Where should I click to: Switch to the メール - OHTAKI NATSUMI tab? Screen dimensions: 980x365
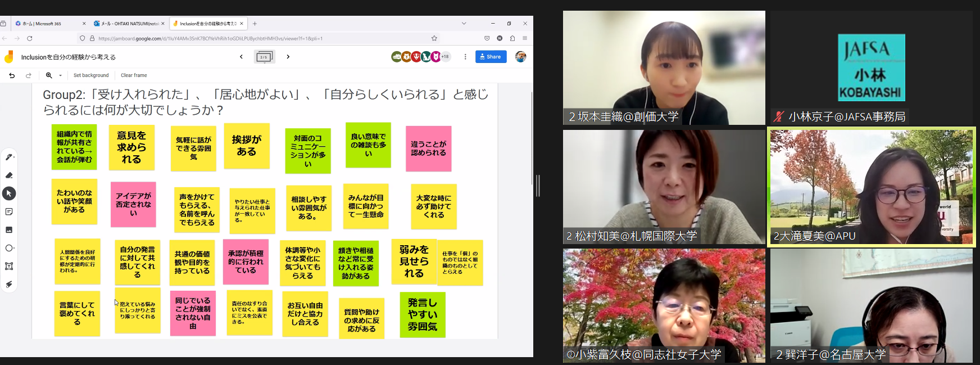click(129, 24)
